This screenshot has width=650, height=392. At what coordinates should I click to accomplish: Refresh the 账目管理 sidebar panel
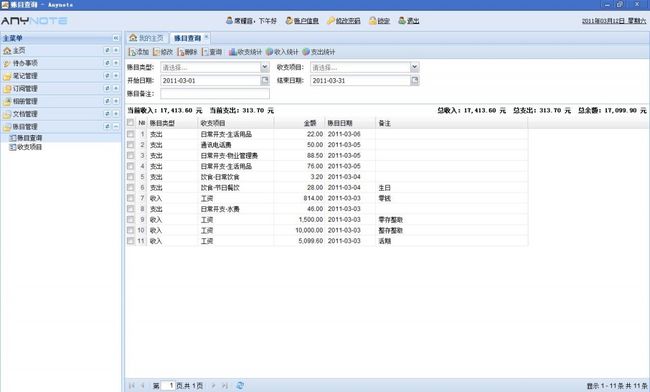pos(107,126)
